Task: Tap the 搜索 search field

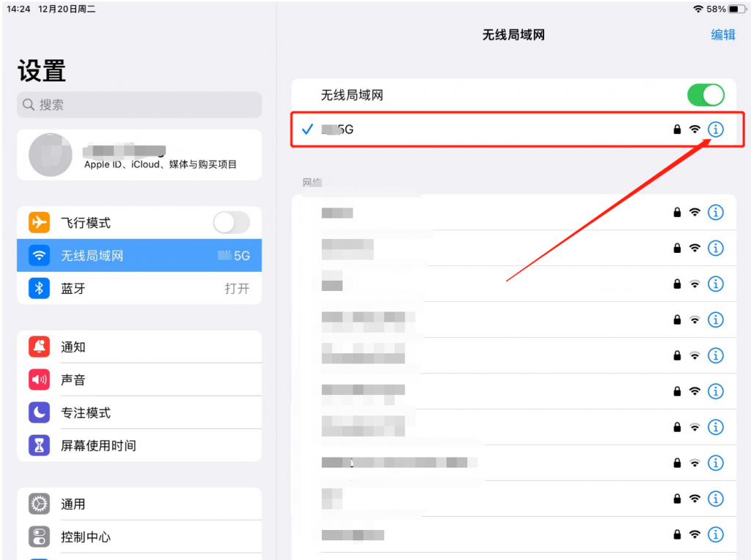Action: 139,104
